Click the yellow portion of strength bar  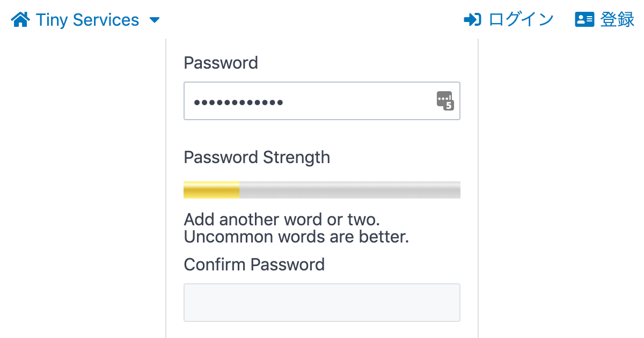point(211,190)
